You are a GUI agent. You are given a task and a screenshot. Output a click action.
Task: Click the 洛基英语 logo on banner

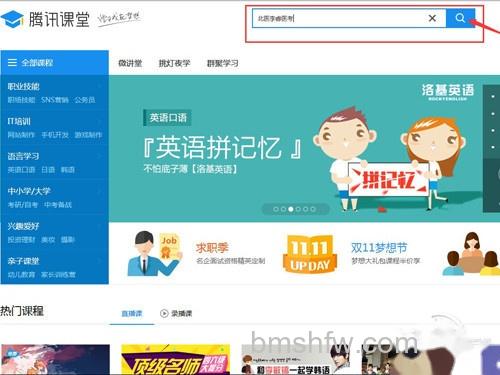pos(448,92)
